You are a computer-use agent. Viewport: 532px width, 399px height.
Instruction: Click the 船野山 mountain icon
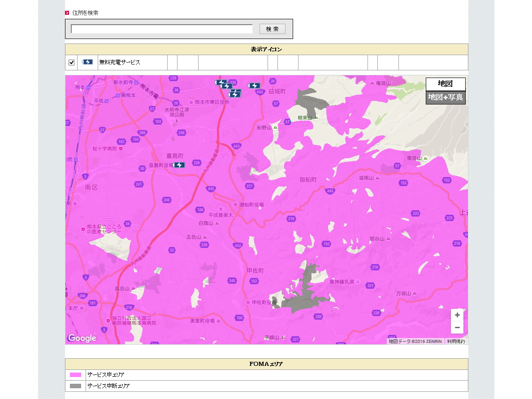point(275,127)
